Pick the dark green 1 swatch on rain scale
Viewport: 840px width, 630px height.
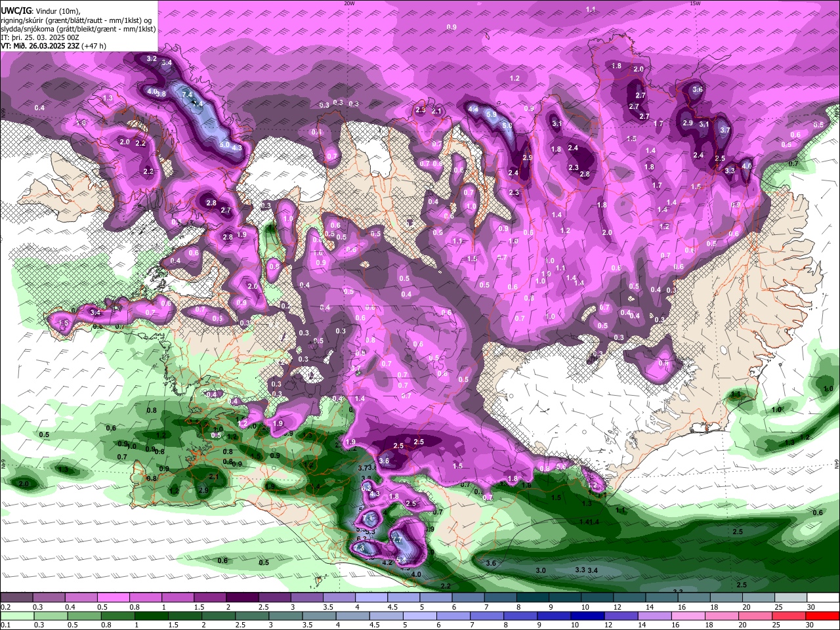(151, 616)
